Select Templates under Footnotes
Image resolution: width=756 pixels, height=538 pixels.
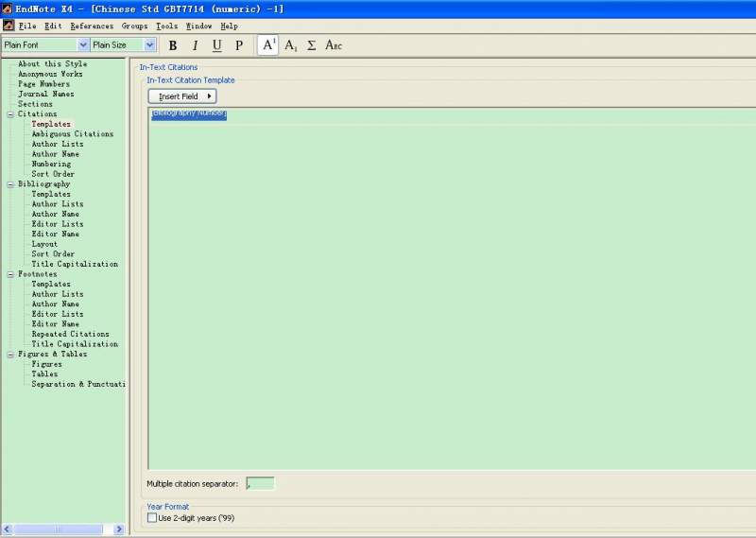(51, 285)
